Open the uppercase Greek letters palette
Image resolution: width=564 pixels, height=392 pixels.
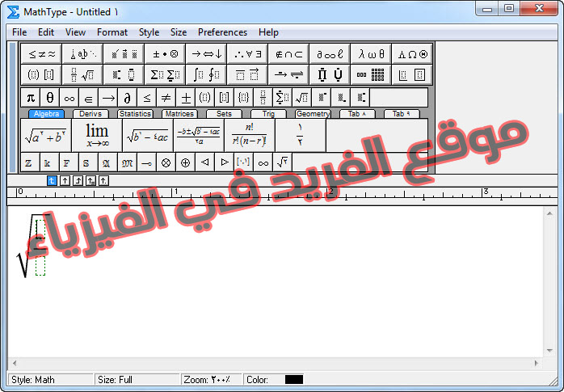412,54
